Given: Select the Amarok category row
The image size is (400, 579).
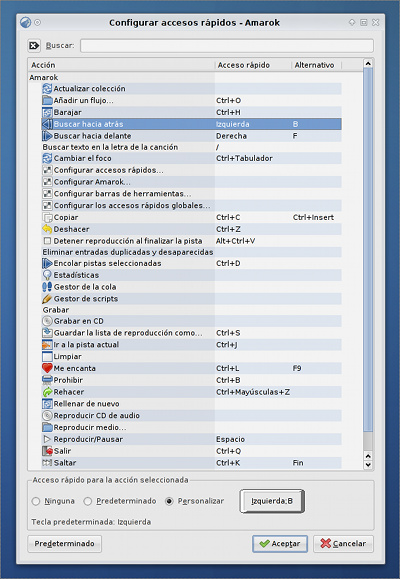Looking at the screenshot, I should [x=185, y=77].
